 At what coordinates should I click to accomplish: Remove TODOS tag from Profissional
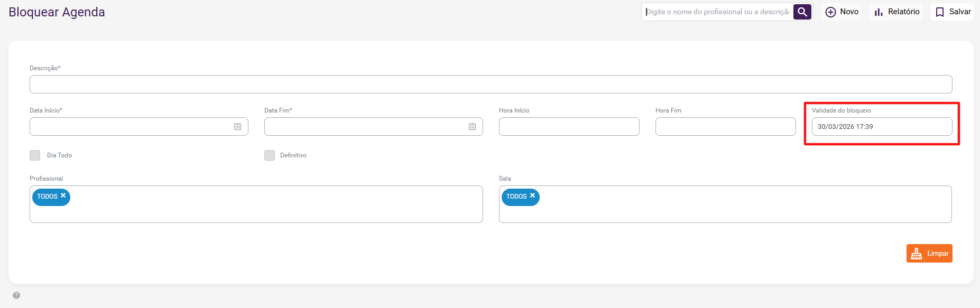click(63, 195)
